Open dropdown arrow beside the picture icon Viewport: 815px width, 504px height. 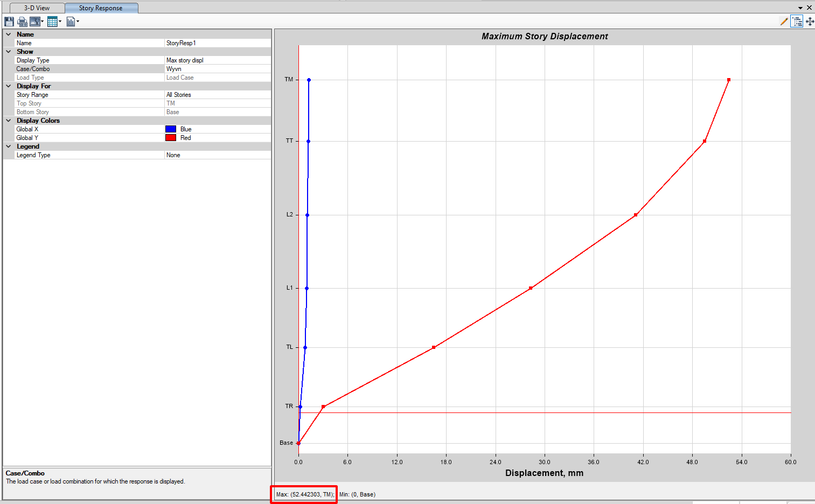43,22
